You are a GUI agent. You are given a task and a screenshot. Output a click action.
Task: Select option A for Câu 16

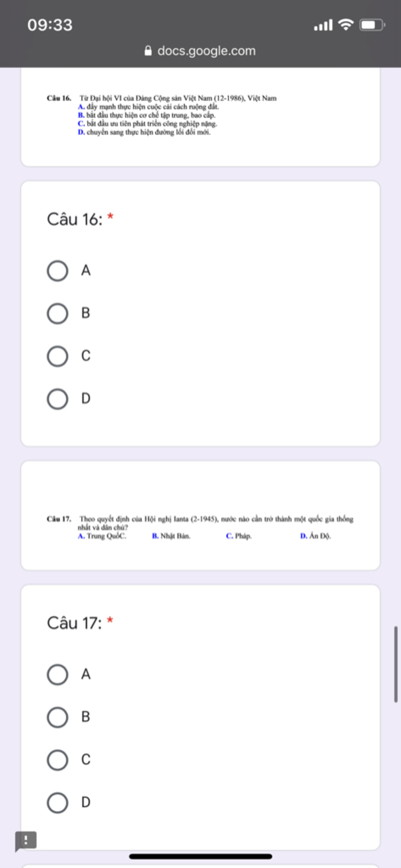point(58,271)
